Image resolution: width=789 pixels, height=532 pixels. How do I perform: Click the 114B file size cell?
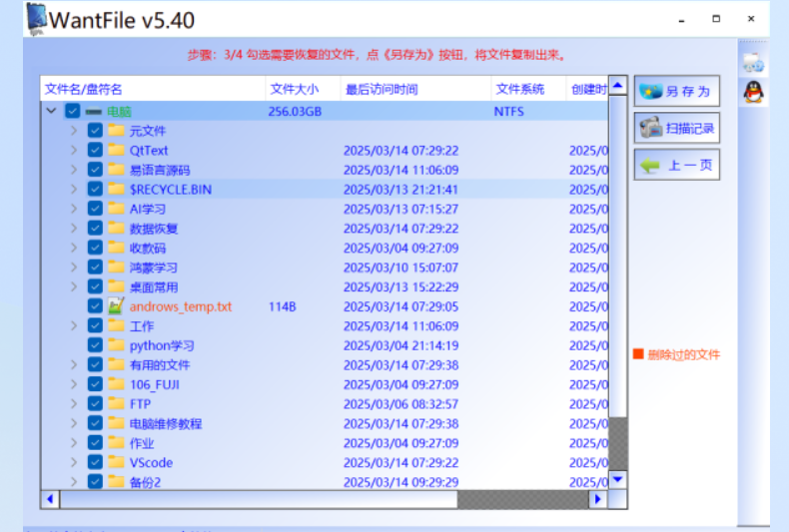click(283, 306)
